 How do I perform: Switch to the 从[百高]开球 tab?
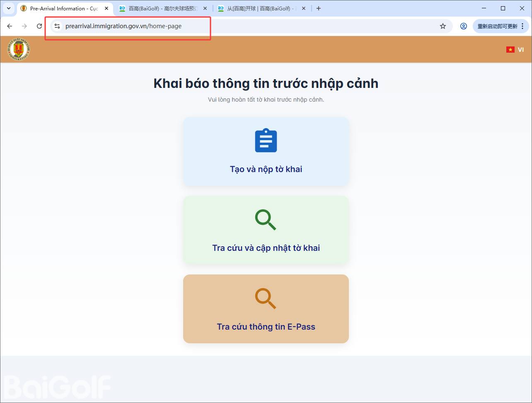point(259,8)
